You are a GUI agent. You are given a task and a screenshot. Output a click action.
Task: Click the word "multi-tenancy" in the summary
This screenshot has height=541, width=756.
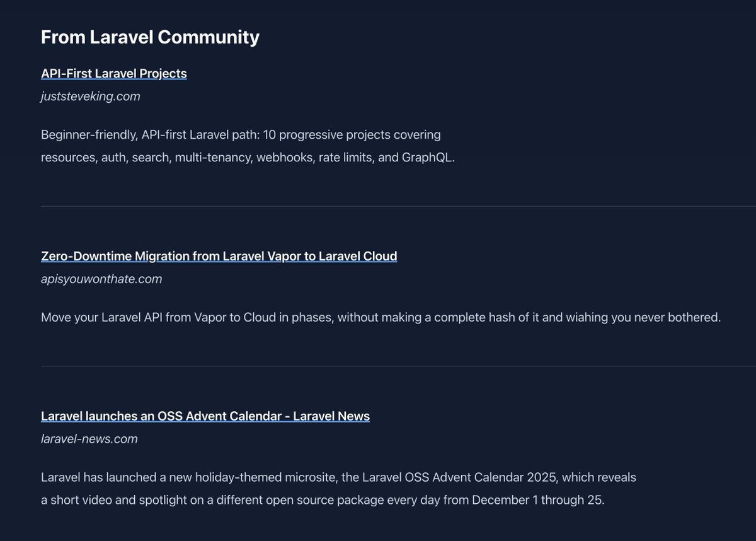click(x=214, y=157)
